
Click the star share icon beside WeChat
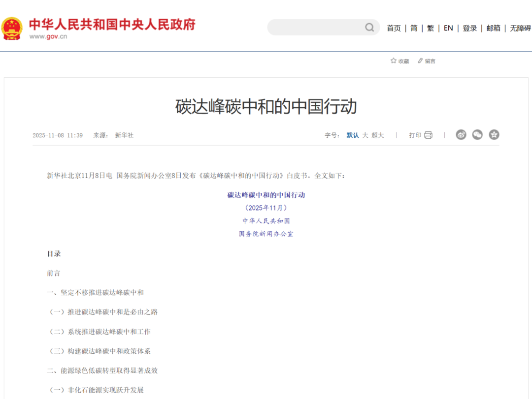(x=494, y=134)
